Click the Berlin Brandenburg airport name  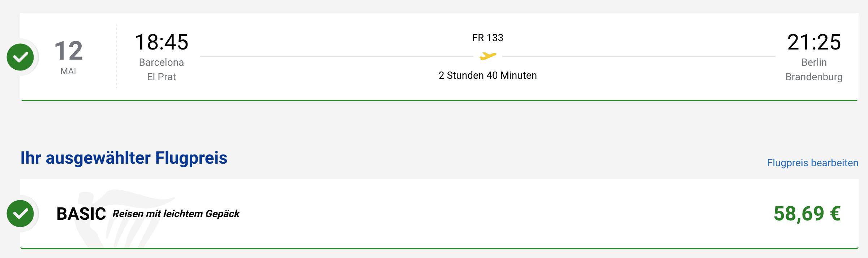tap(814, 69)
